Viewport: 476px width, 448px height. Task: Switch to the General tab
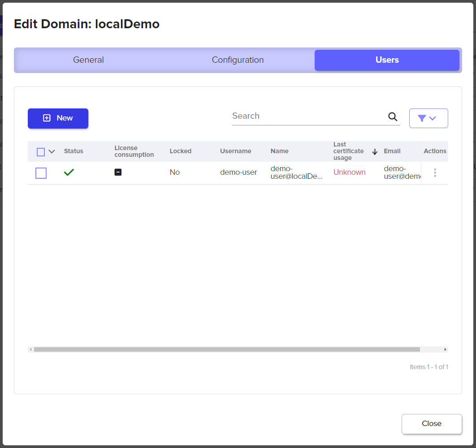88,60
